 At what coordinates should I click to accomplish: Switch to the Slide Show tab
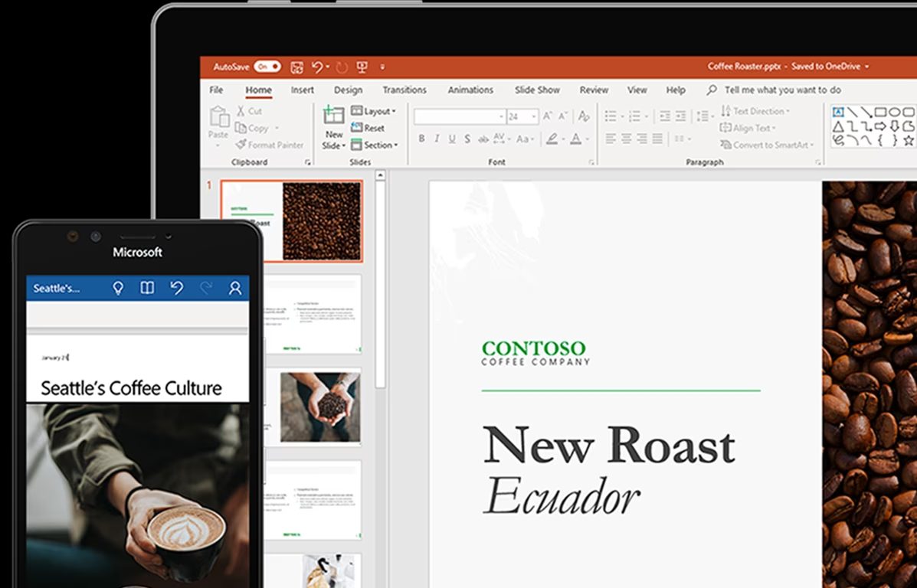tap(537, 90)
